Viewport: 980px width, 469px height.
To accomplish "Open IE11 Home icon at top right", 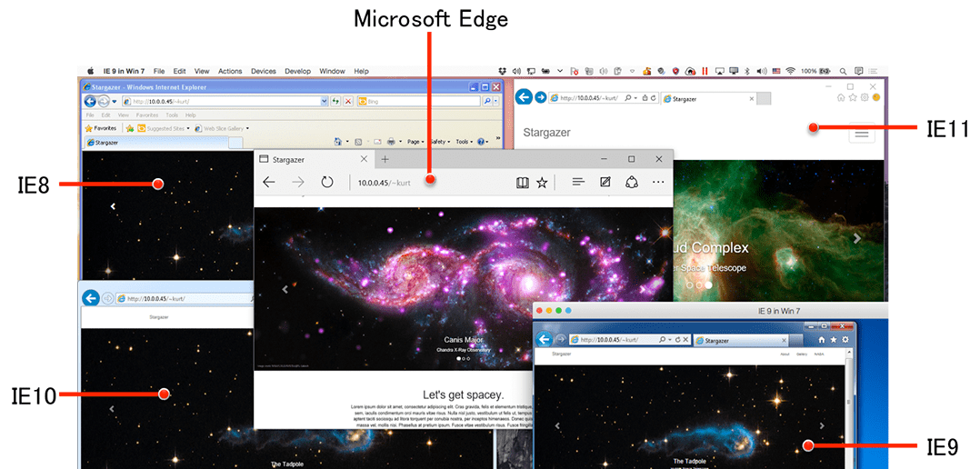I will tap(841, 97).
